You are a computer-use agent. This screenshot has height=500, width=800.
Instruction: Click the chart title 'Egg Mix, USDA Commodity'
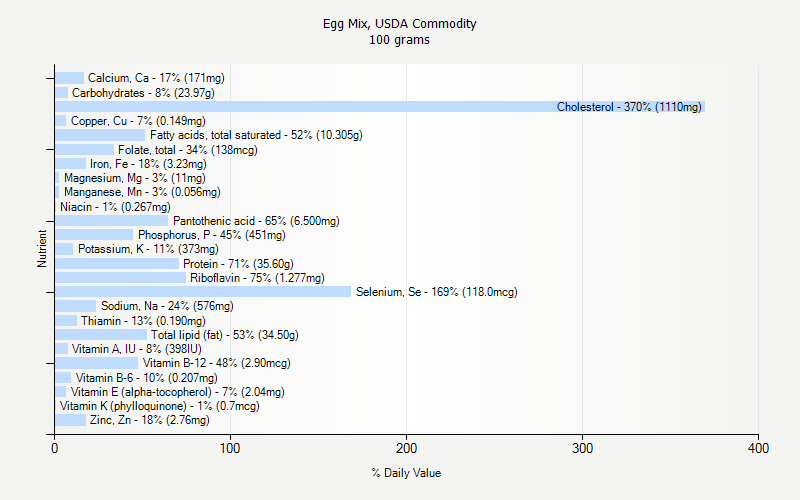click(x=399, y=24)
